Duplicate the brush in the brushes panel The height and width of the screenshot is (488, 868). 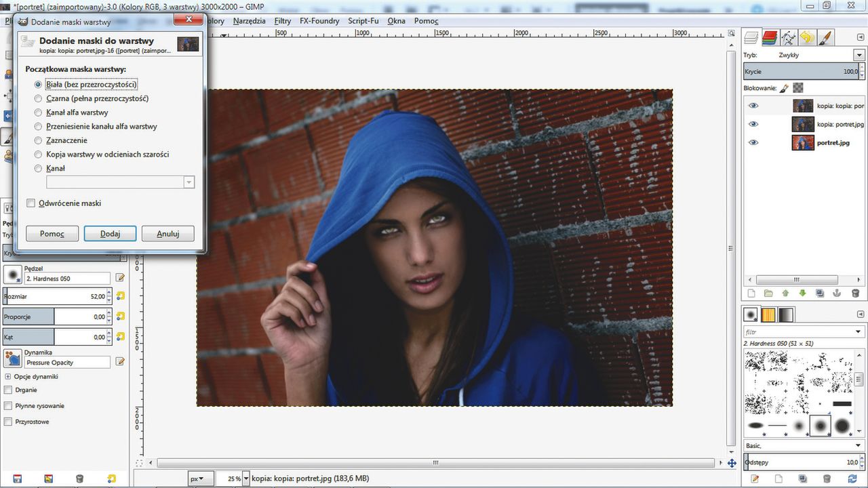click(x=803, y=479)
